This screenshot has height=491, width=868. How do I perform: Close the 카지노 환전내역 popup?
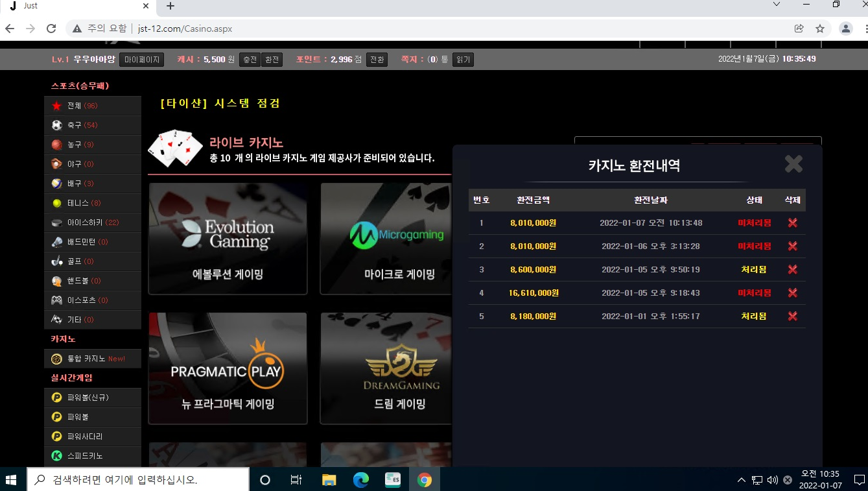(793, 163)
